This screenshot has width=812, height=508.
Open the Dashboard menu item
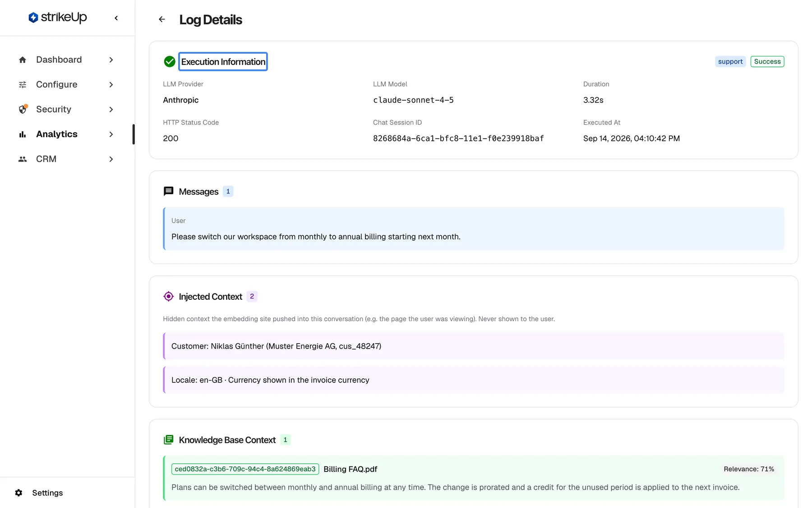[x=66, y=60]
